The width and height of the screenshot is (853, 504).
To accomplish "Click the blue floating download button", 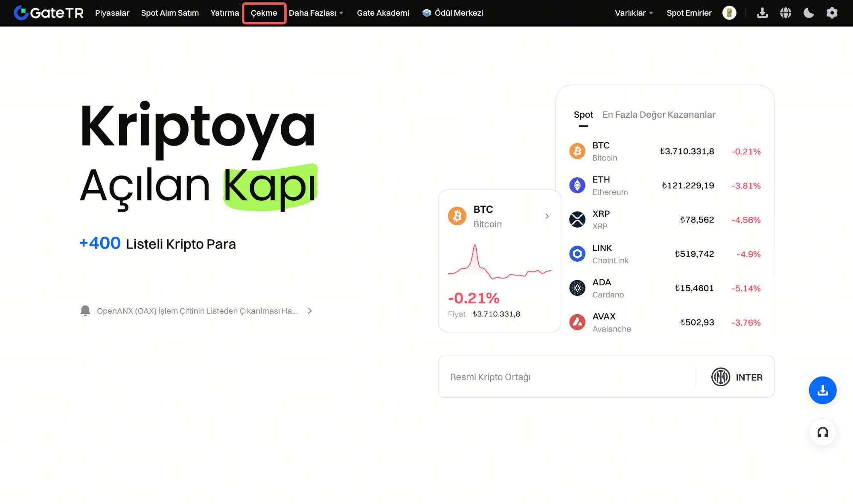I will pyautogui.click(x=822, y=390).
